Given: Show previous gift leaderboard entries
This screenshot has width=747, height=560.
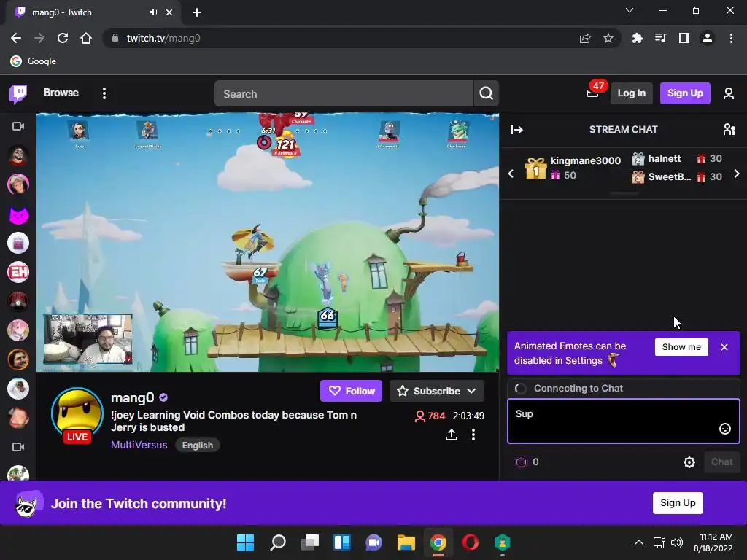Looking at the screenshot, I should (511, 174).
